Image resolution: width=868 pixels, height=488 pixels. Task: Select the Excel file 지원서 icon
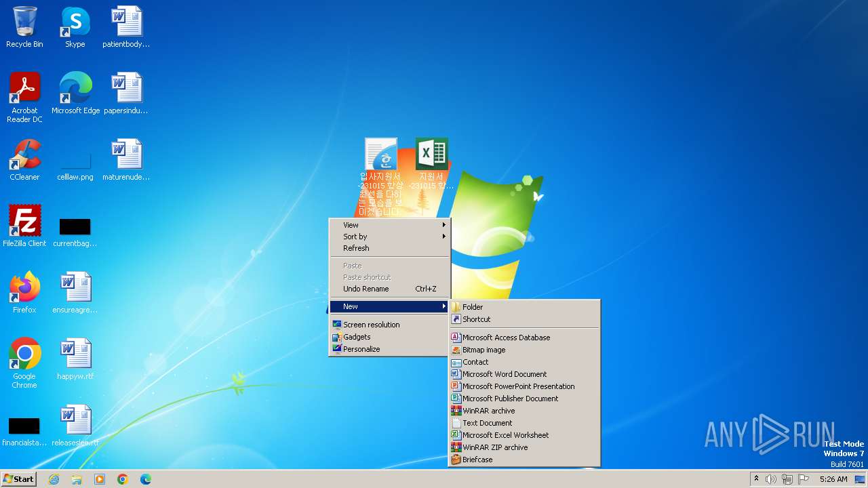coord(431,164)
